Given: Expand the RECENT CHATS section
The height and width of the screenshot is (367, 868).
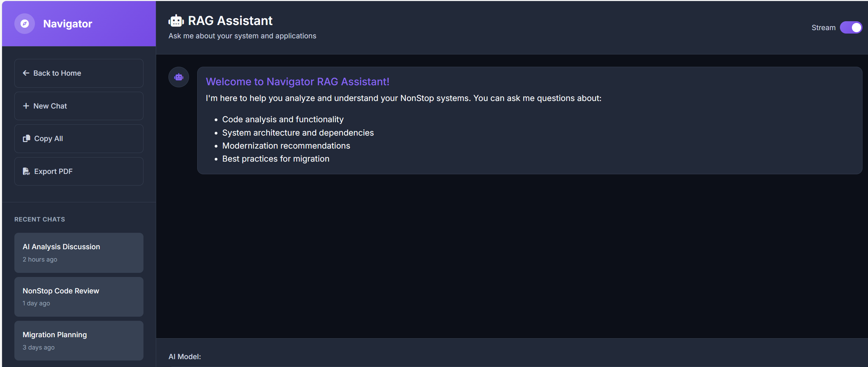Looking at the screenshot, I should pyautogui.click(x=39, y=219).
